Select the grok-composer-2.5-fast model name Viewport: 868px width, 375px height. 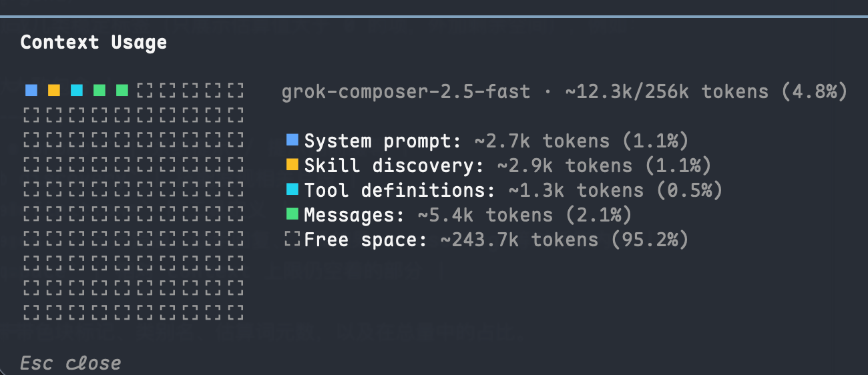[x=406, y=91]
